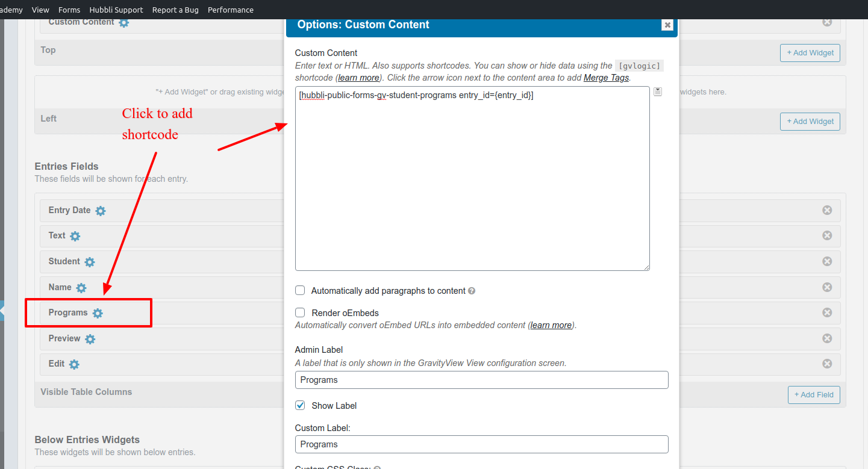Screen dimensions: 868x469
Task: Open settings gear for Entry Date field
Action: 101,211
